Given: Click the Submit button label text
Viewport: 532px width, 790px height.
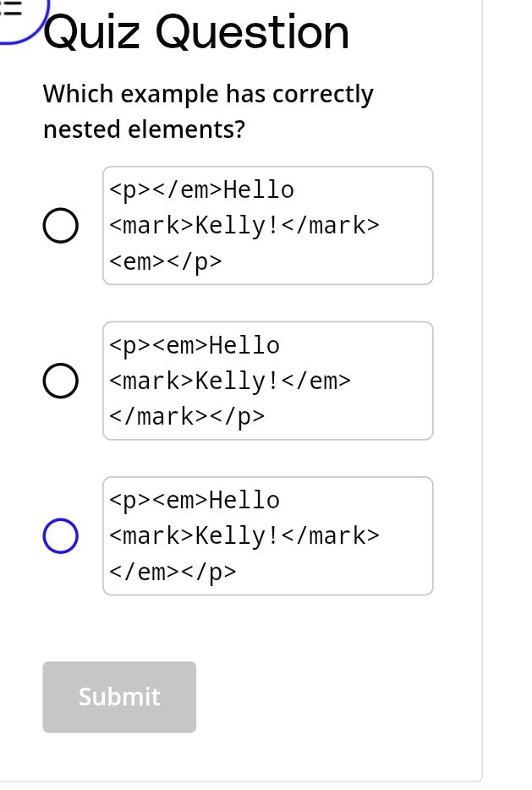Looking at the screenshot, I should pyautogui.click(x=119, y=697).
